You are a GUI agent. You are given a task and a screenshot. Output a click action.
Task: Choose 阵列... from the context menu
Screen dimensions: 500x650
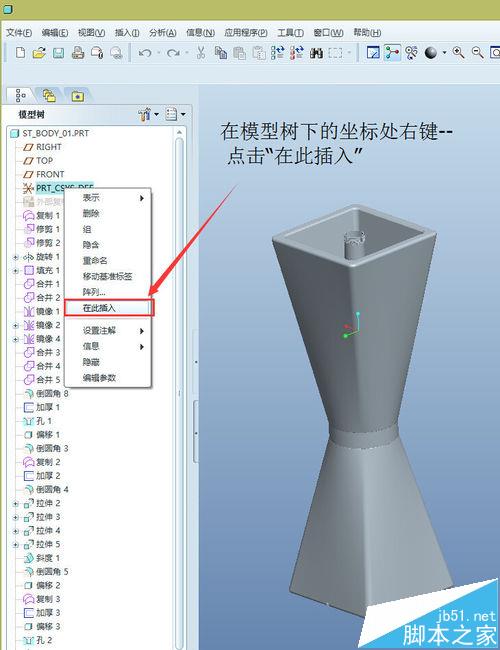[108, 292]
